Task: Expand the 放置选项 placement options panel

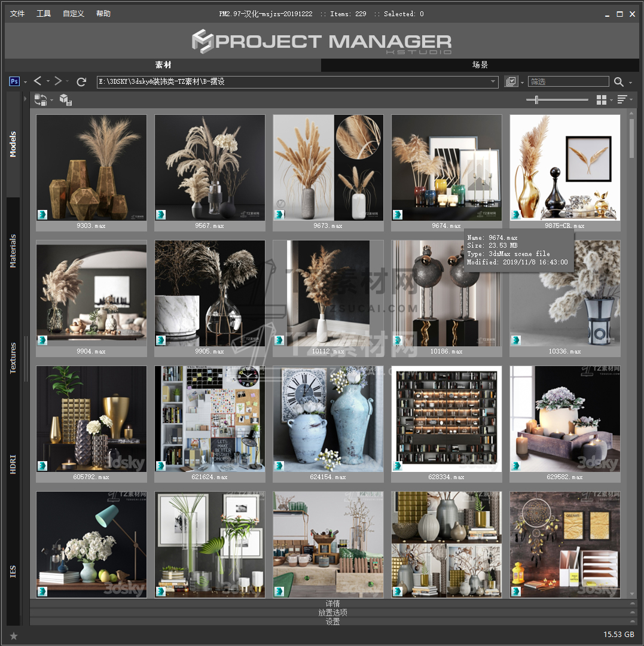Action: tap(332, 613)
